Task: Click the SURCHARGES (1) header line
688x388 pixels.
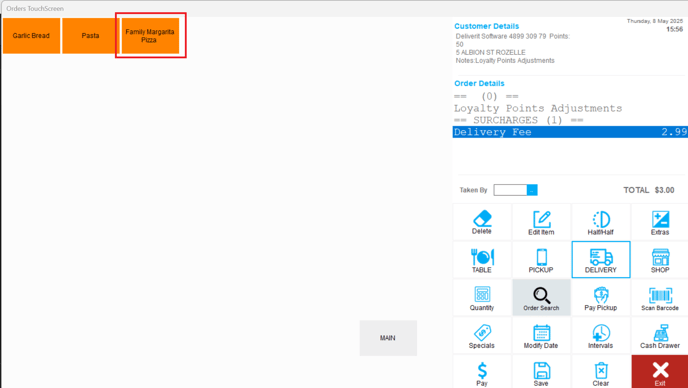Action: (x=519, y=120)
